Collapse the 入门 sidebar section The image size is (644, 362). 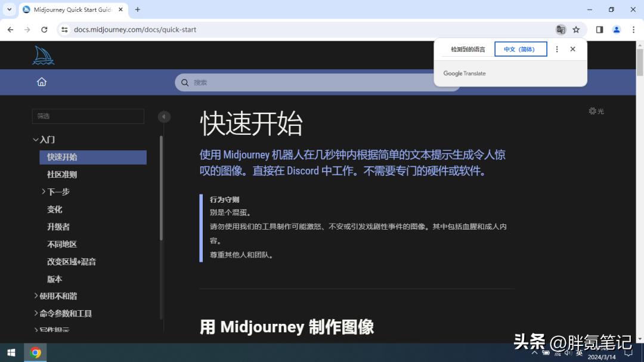[x=45, y=139]
